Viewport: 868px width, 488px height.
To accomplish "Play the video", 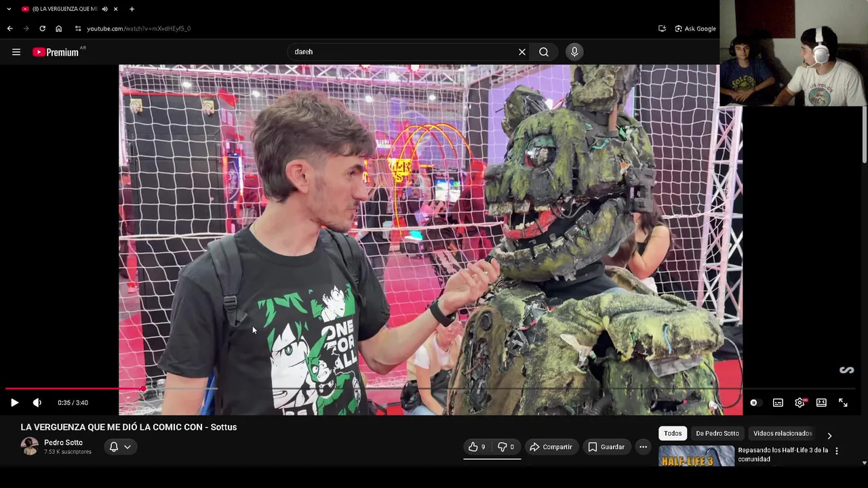I will click(14, 403).
